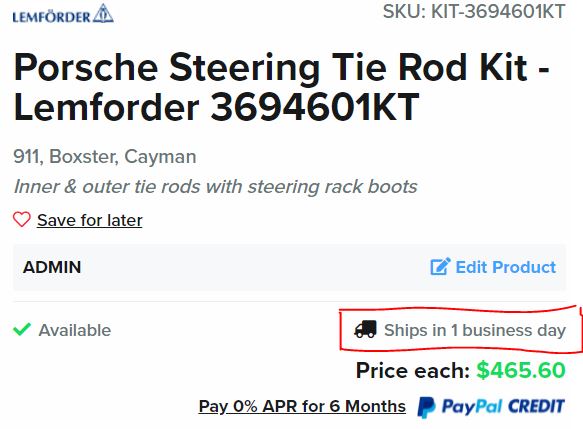Click the Available stock status text
The width and height of the screenshot is (583, 429).
(75, 330)
